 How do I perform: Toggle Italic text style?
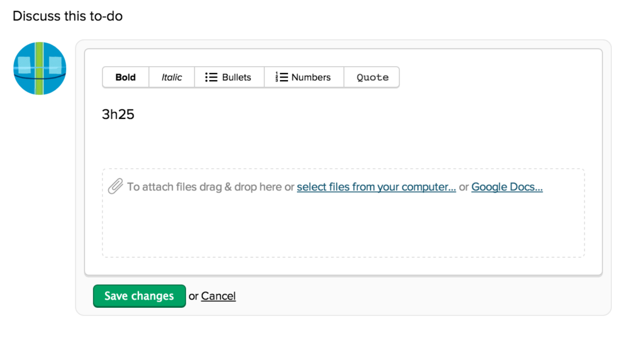172,77
